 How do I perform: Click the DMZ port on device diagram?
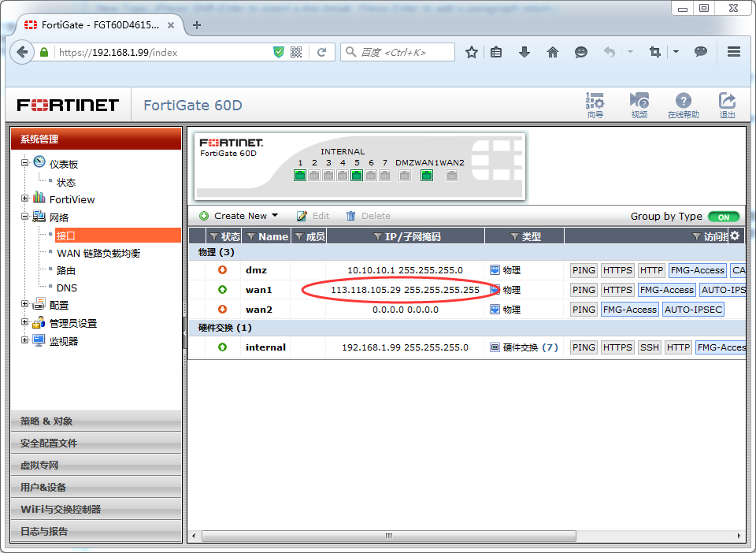[x=405, y=176]
